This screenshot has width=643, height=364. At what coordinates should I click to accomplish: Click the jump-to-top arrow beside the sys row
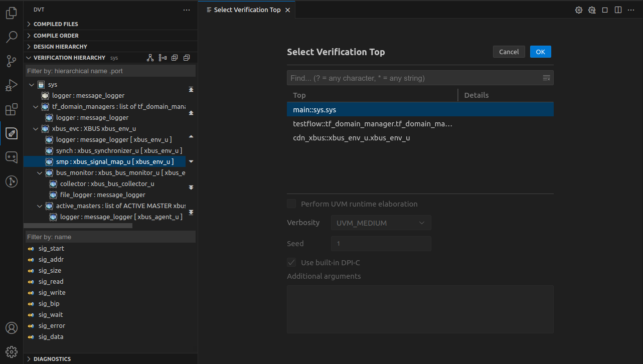[191, 89]
